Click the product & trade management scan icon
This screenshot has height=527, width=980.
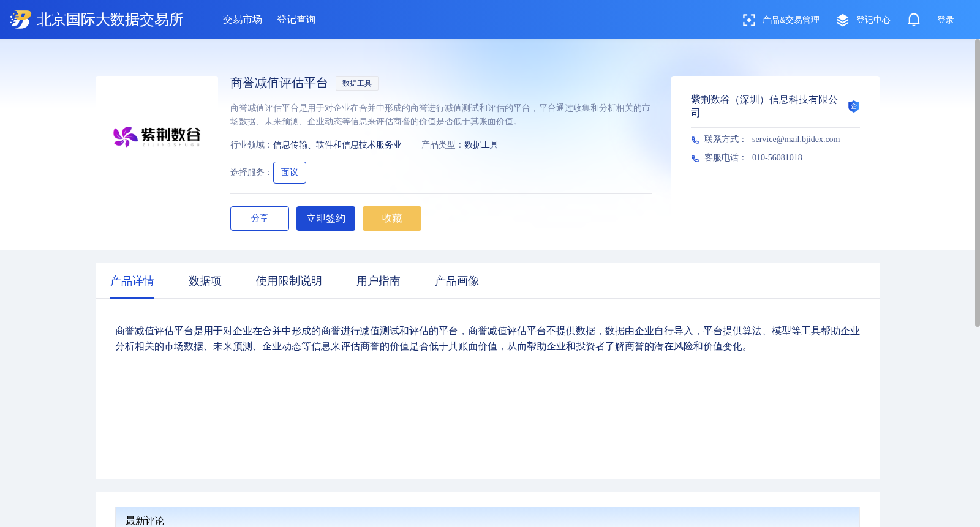point(748,20)
